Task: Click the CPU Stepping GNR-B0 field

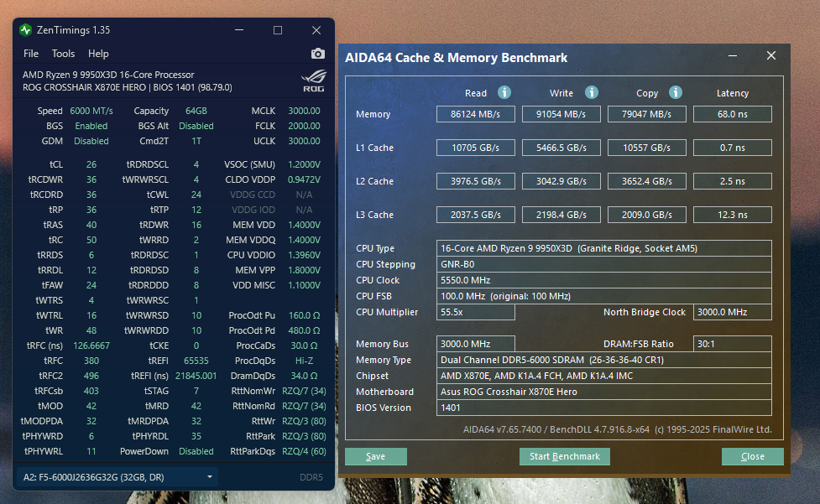Action: point(604,264)
